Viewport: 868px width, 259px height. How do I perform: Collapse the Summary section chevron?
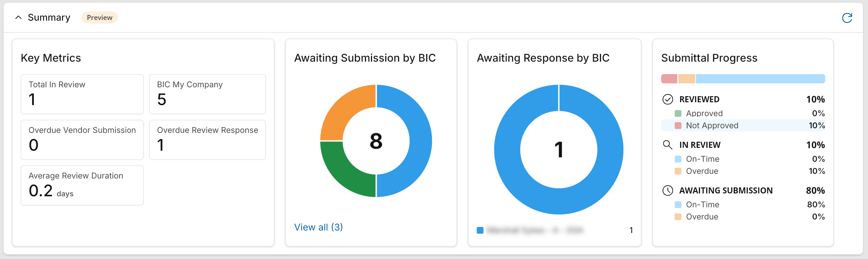coord(19,17)
